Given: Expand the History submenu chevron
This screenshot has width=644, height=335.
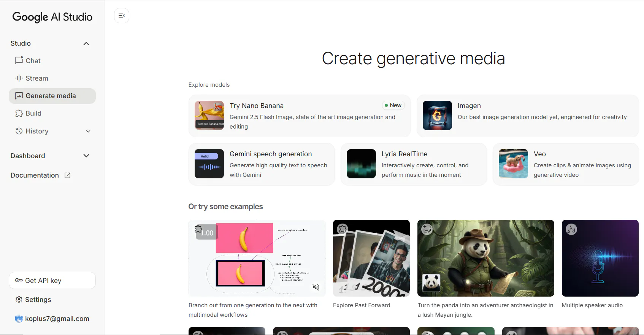Looking at the screenshot, I should [88, 131].
